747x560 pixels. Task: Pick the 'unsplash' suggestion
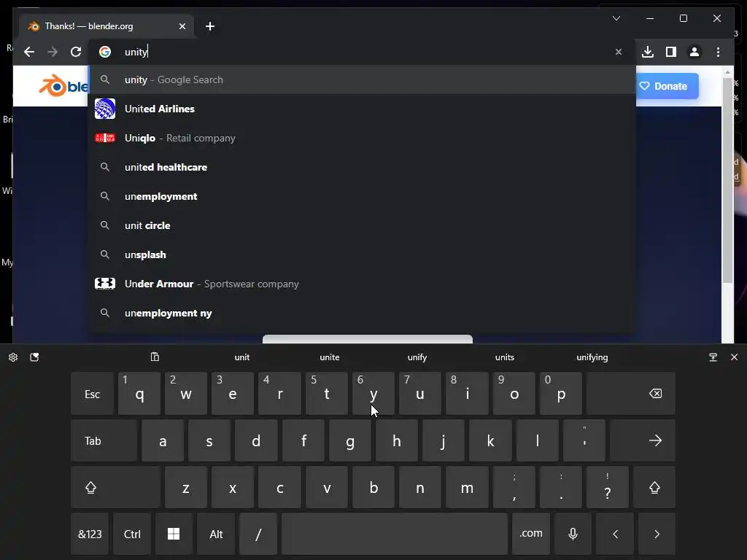(x=362, y=254)
